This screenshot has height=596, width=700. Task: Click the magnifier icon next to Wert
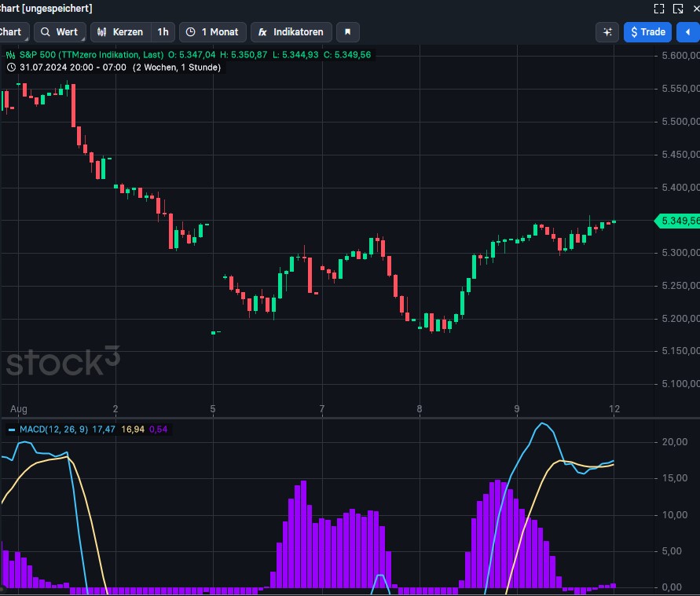(46, 32)
